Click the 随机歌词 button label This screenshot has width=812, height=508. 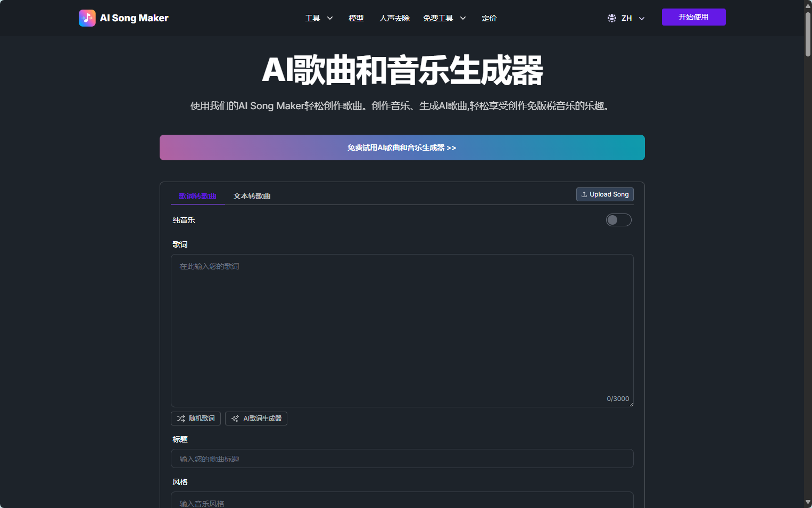(202, 419)
